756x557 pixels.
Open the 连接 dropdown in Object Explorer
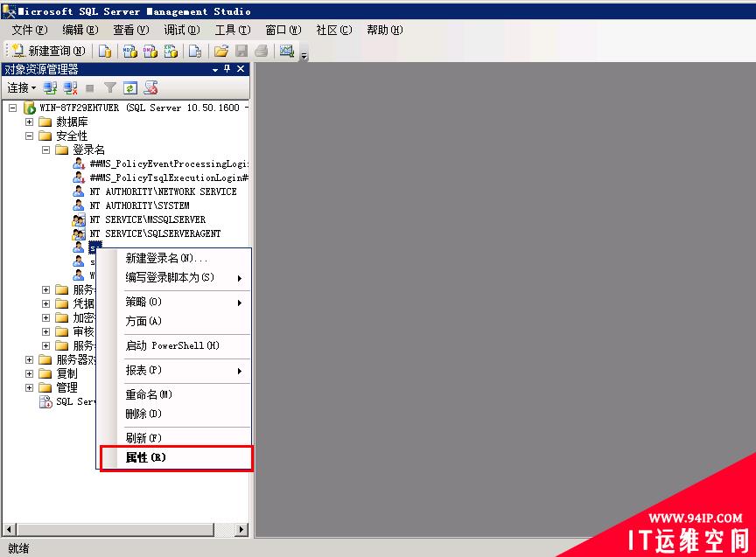(22, 87)
